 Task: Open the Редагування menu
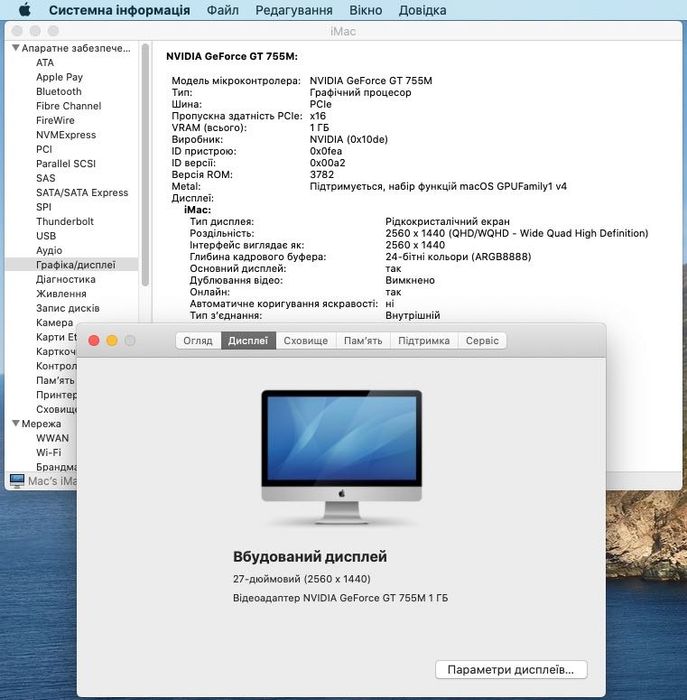click(294, 10)
